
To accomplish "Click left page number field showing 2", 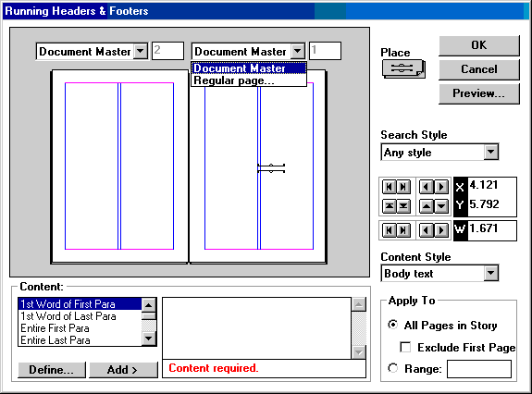I will click(167, 51).
